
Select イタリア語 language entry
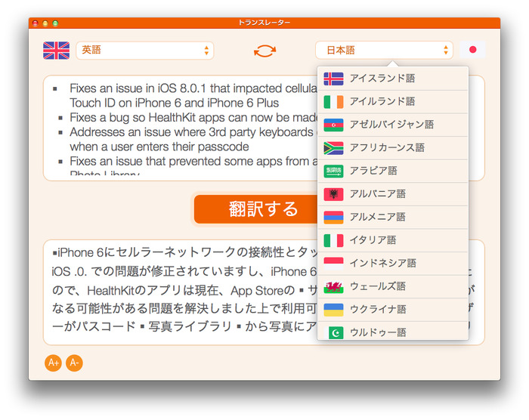393,240
